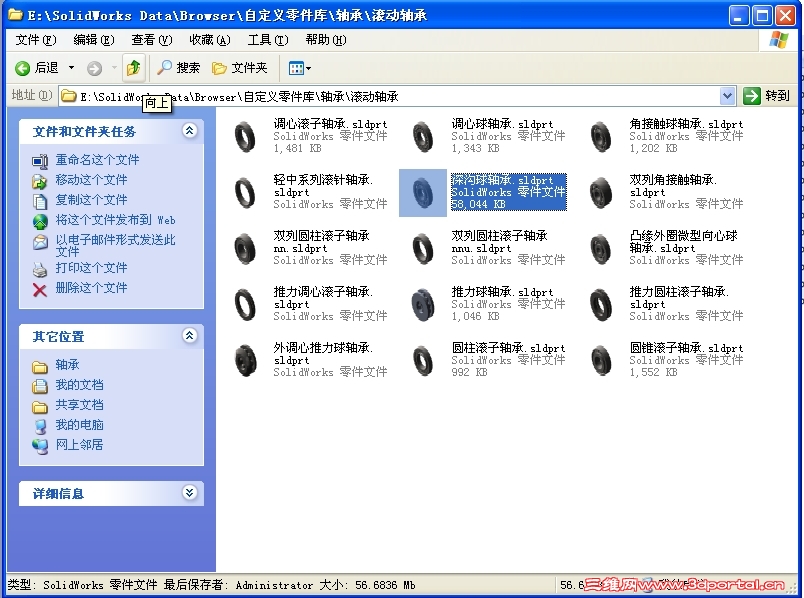Click 重命名这个文件 link

click(97, 160)
